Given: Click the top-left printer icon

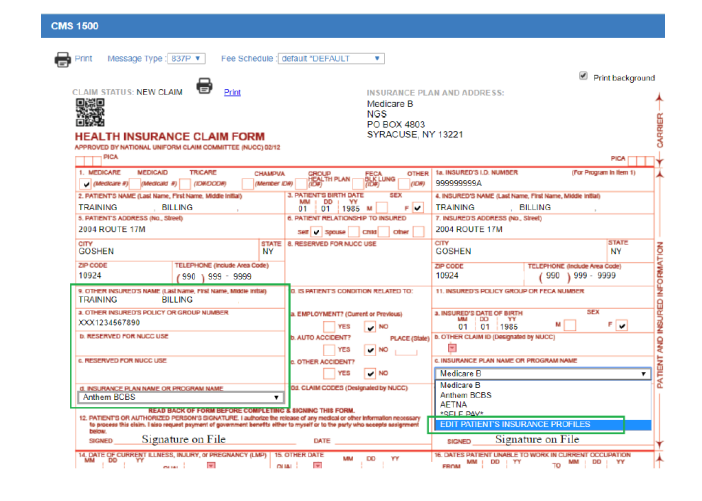Looking at the screenshot, I should [62, 59].
